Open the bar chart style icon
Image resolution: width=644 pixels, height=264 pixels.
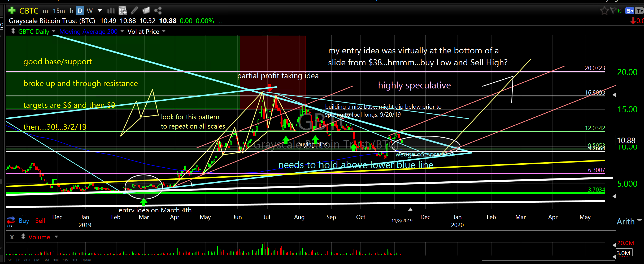pos(111,11)
